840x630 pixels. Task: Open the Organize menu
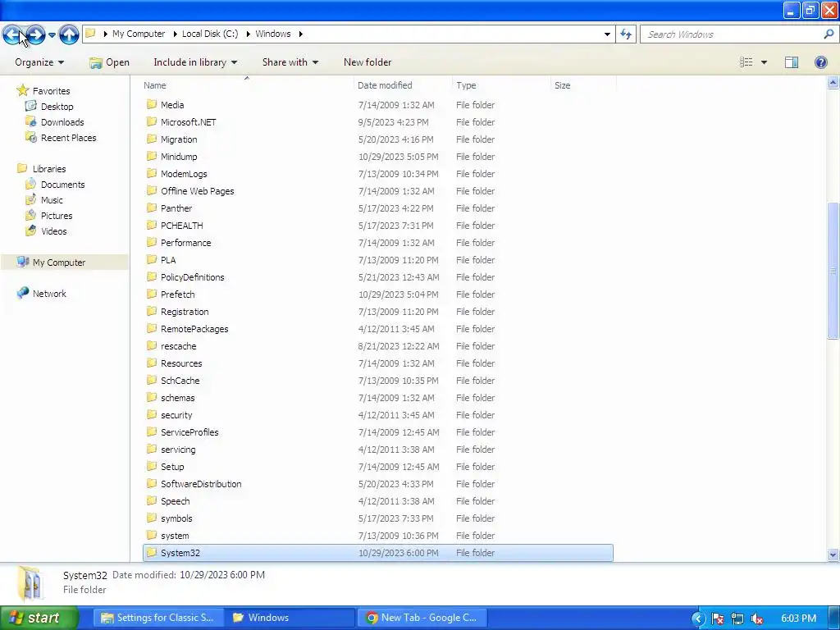(39, 62)
